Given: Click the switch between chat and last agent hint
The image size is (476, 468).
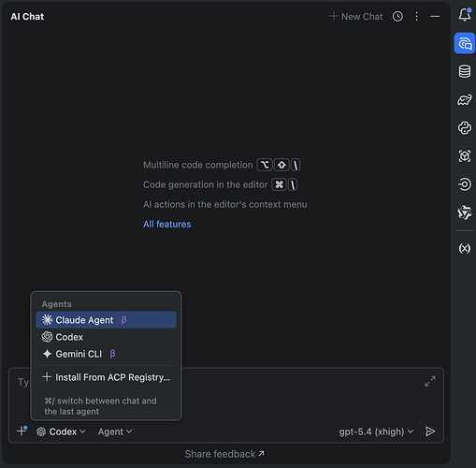Looking at the screenshot, I should click(100, 406).
